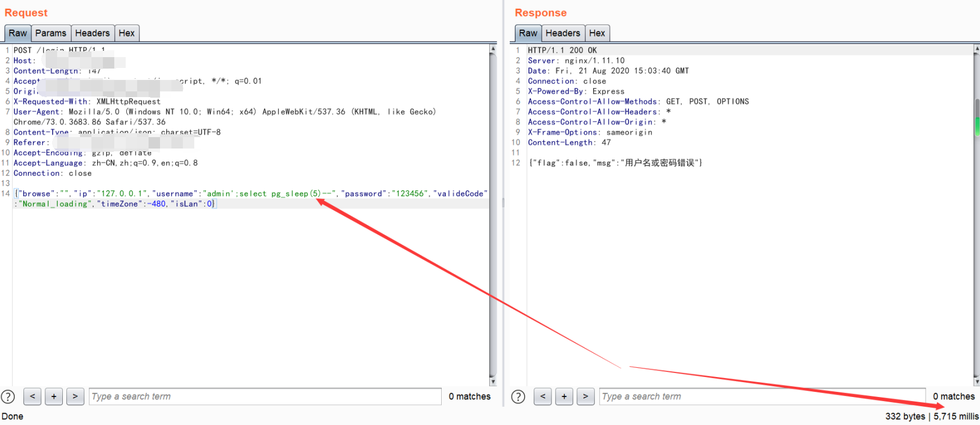Click the 'Response' panel heading
The height and width of the screenshot is (425, 980).
[x=541, y=13]
